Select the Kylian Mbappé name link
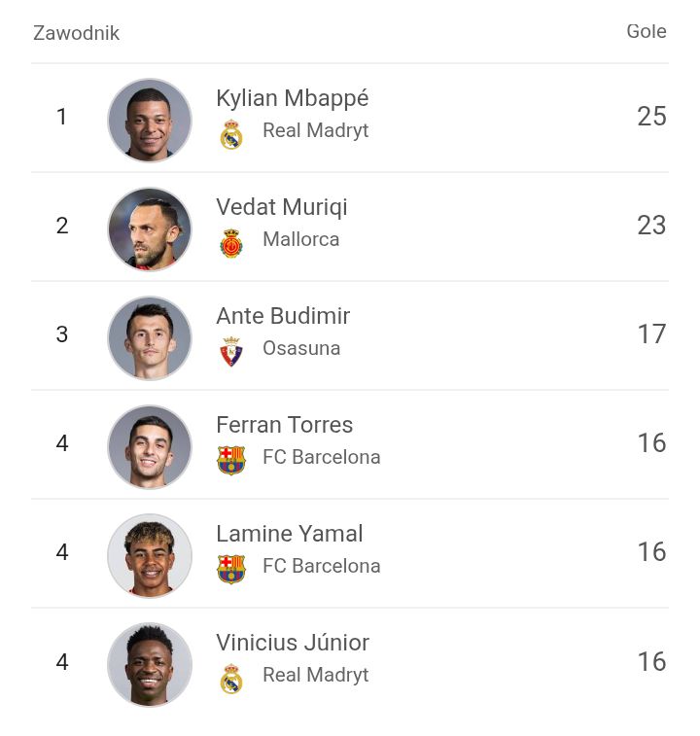 292,98
